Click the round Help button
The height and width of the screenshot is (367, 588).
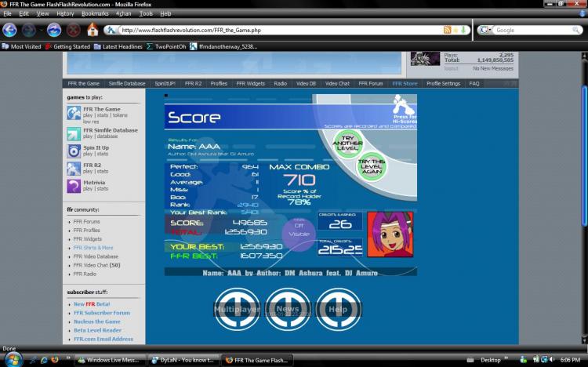(338, 309)
